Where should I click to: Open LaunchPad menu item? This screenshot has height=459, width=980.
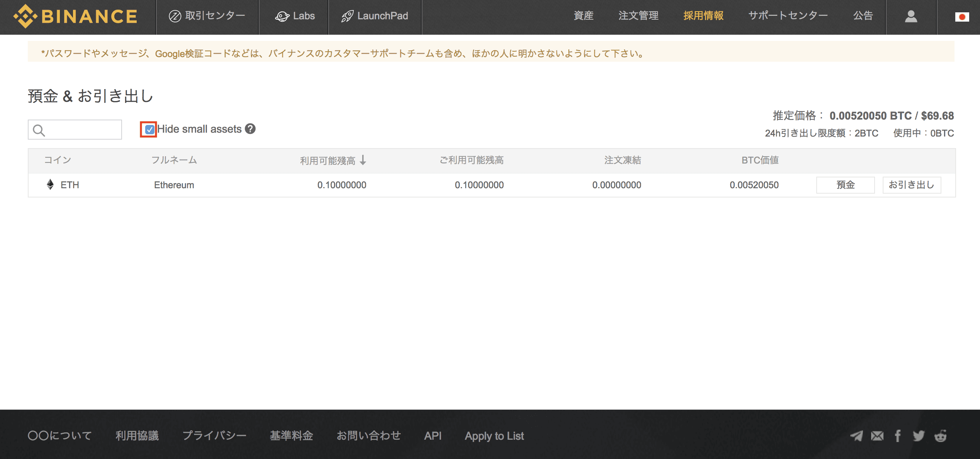[375, 16]
